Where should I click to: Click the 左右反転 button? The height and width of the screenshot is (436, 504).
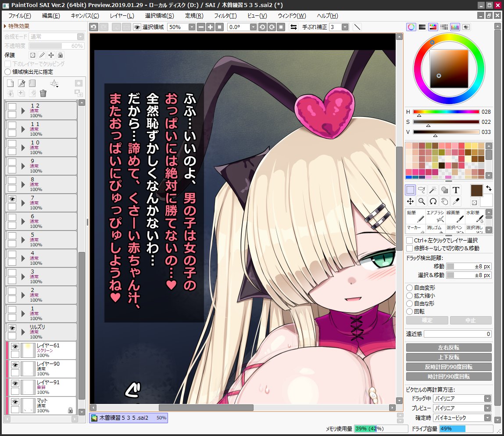449,347
